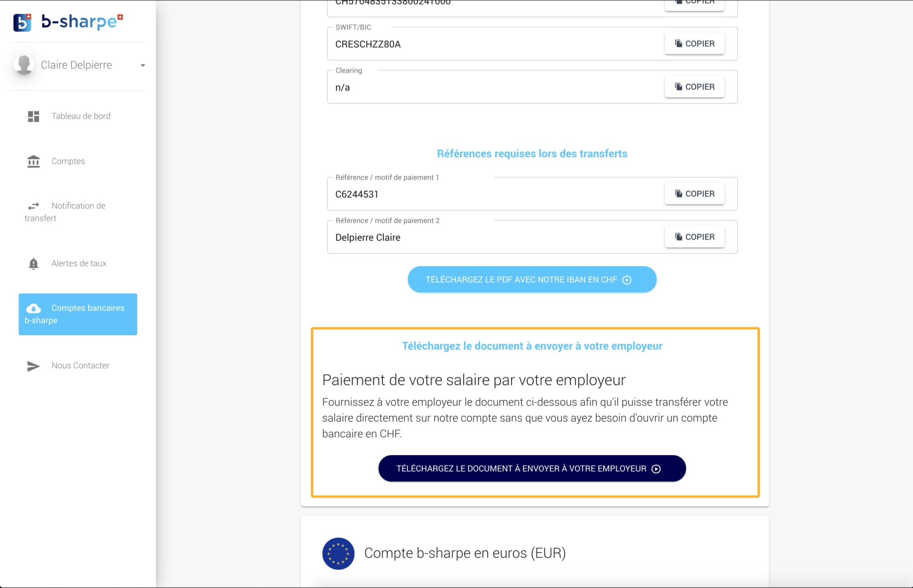
Task: Open Nous Contacter page
Action: 78,366
